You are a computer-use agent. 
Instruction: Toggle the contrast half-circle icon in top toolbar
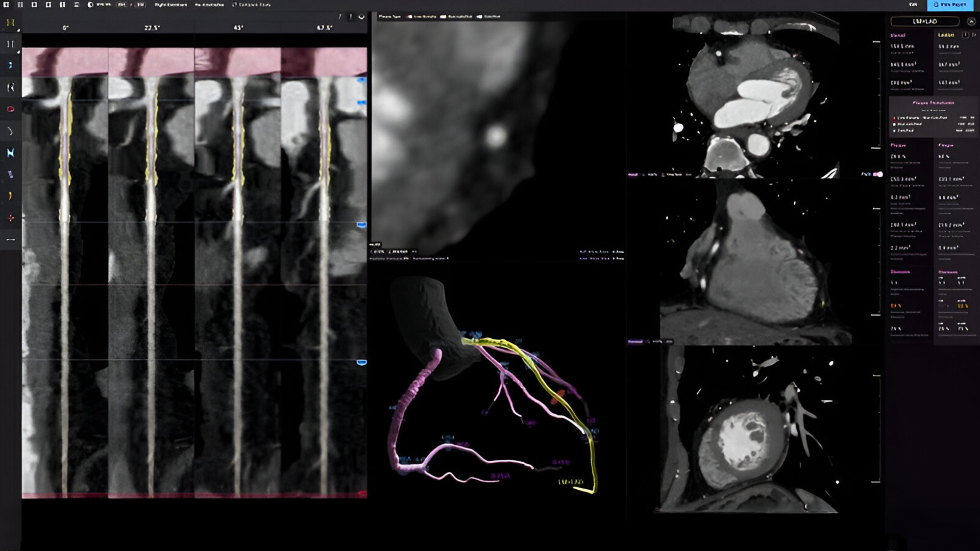(90, 5)
